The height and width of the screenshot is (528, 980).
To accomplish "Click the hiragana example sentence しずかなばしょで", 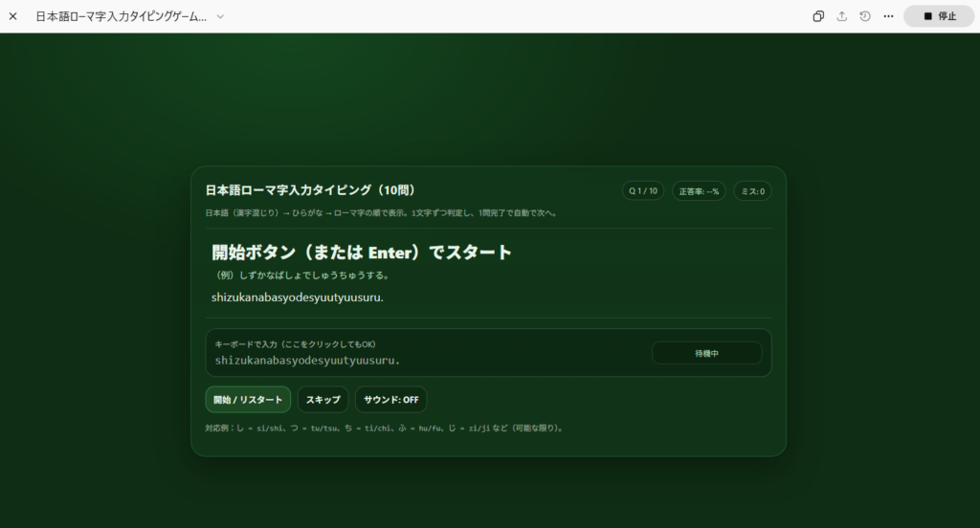I will pos(302,275).
